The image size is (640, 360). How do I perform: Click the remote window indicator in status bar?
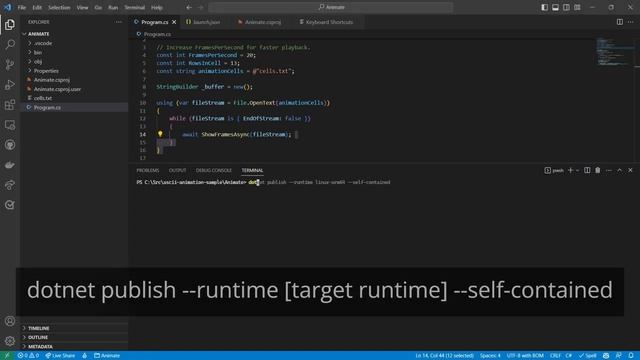(7, 356)
